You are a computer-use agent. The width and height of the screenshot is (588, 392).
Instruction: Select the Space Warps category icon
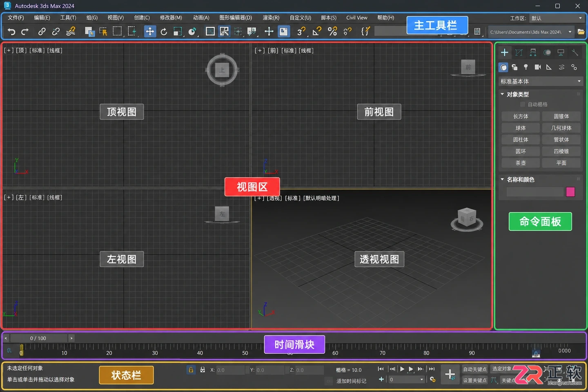pyautogui.click(x=561, y=67)
